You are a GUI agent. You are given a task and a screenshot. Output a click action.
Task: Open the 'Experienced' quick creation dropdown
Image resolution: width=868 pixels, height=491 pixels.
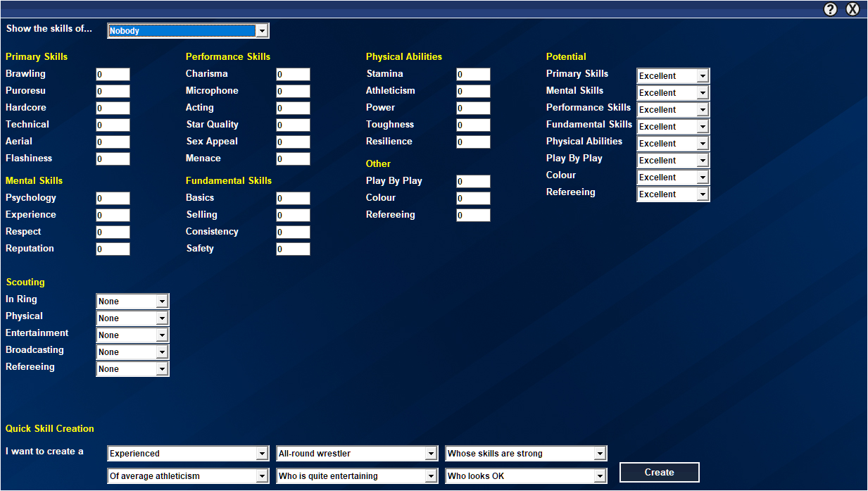[x=188, y=454]
